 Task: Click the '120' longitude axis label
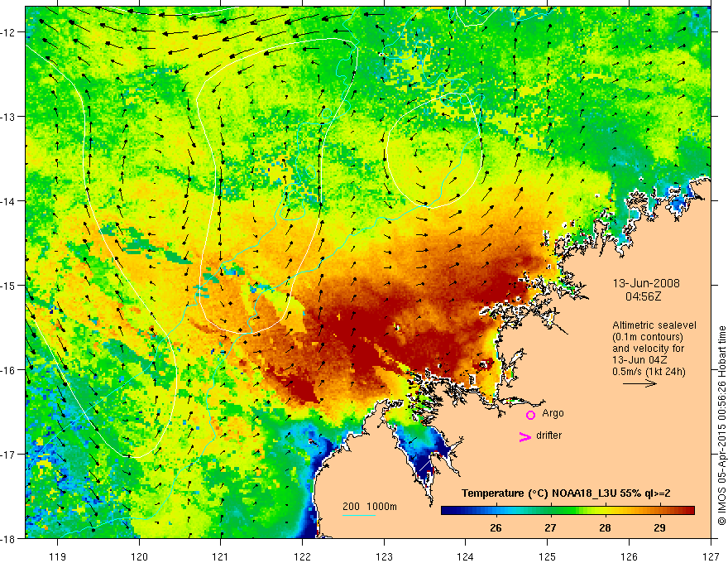(139, 556)
